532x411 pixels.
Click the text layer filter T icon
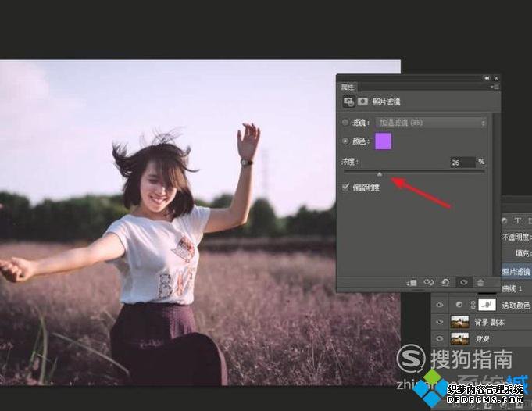pyautogui.click(x=517, y=221)
